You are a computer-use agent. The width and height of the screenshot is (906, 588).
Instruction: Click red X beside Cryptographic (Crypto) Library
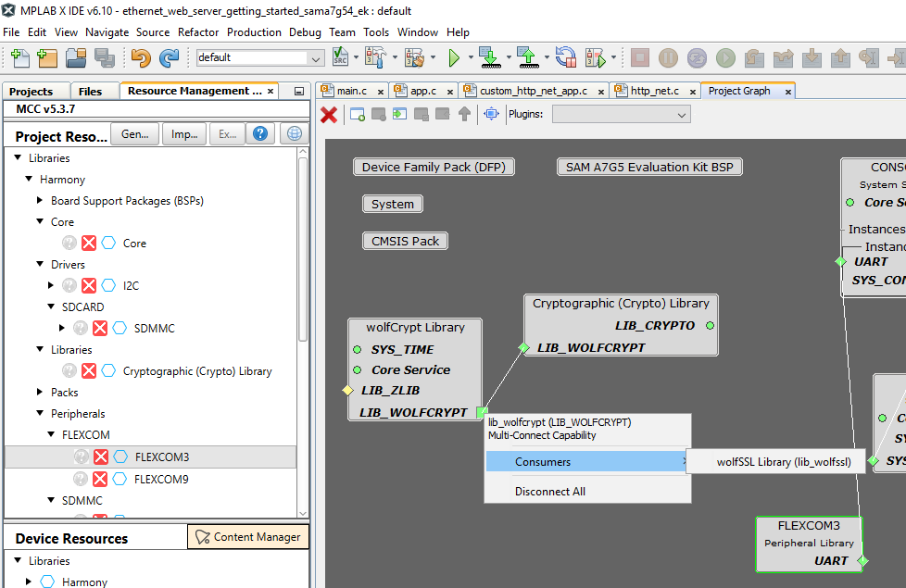pos(89,370)
